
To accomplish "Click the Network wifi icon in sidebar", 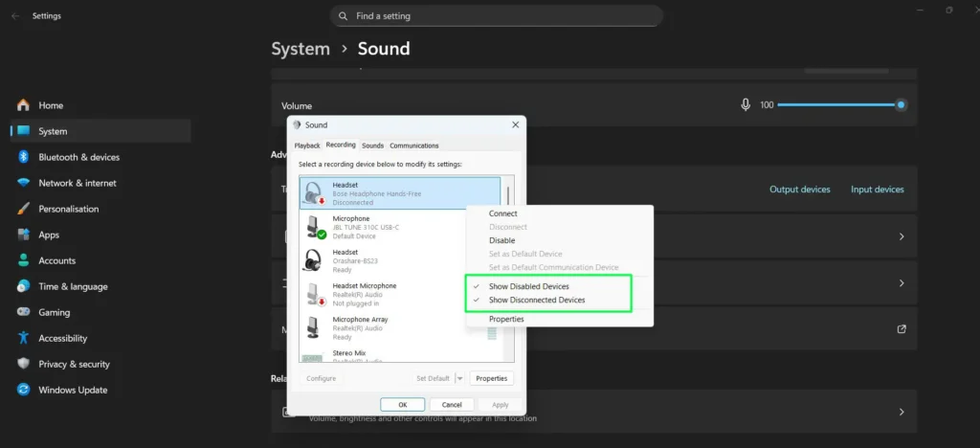I will (23, 183).
